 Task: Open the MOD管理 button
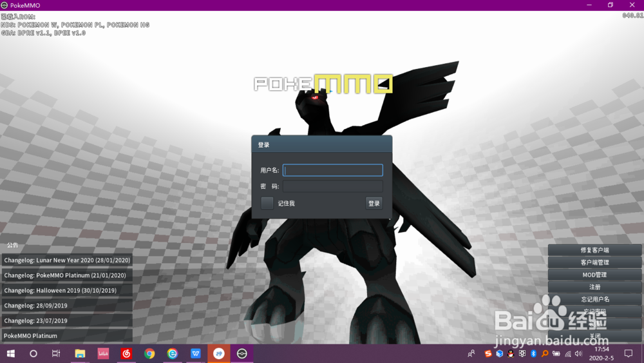click(594, 275)
